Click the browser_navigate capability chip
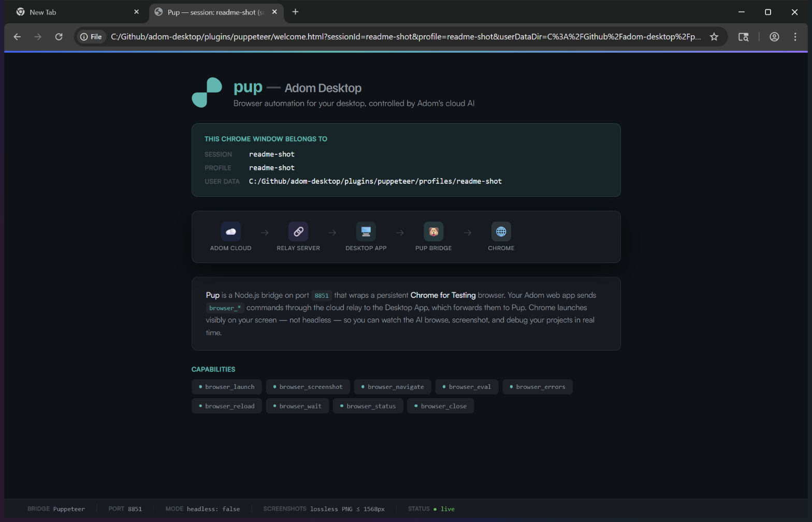812x522 pixels. click(393, 387)
